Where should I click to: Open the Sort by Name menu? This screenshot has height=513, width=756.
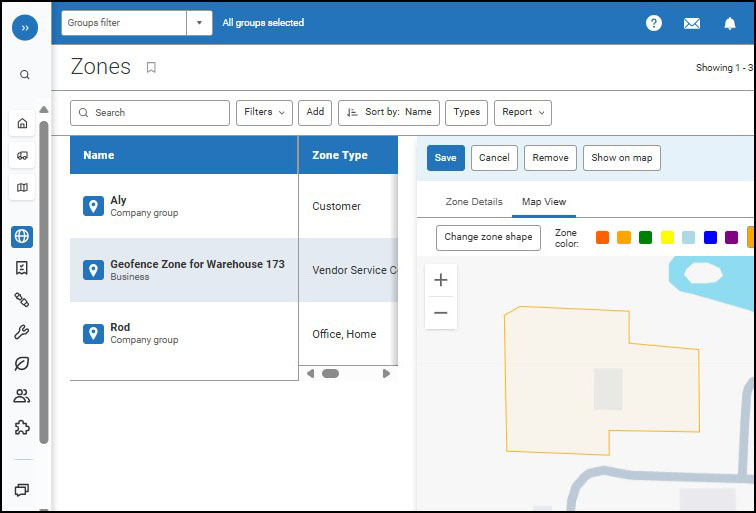coord(388,113)
